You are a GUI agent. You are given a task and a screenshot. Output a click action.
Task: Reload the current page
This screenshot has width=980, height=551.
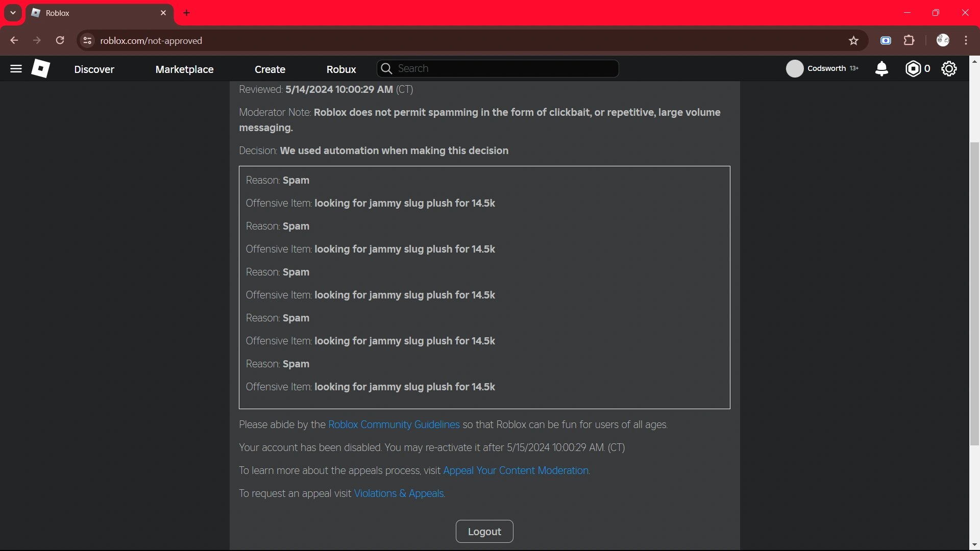[60, 41]
